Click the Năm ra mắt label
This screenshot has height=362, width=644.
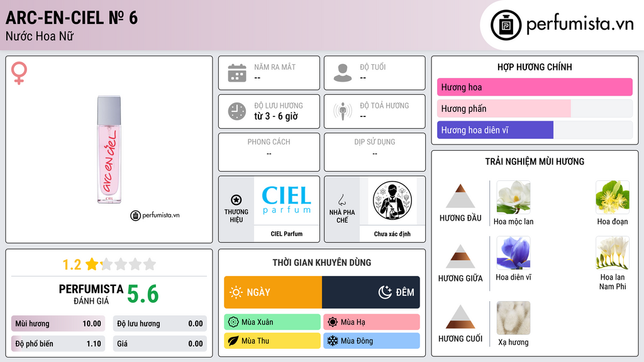pos(275,67)
